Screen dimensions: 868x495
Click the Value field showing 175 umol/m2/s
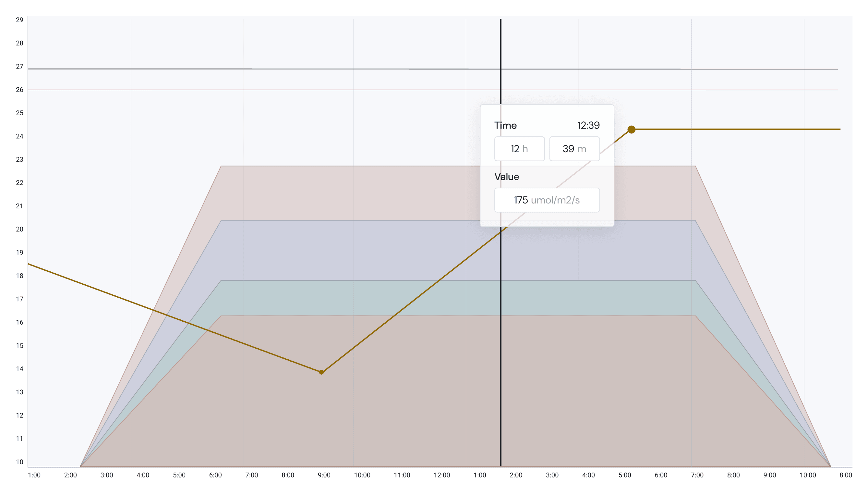click(x=547, y=200)
